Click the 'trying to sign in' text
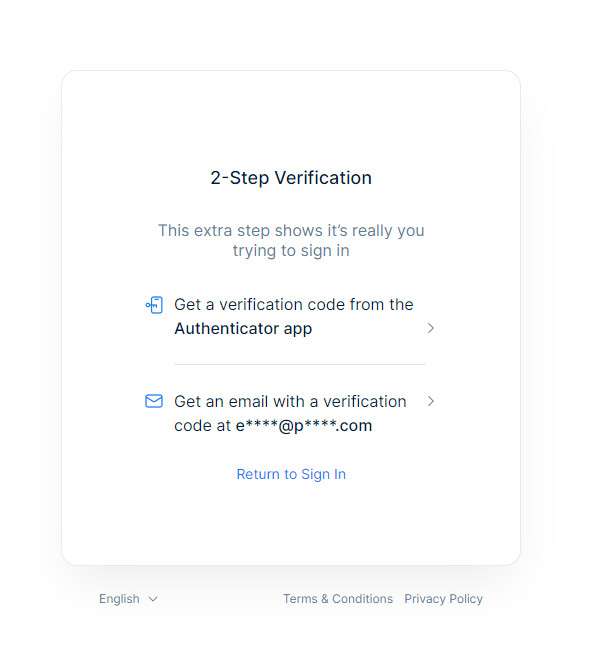The height and width of the screenshot is (669, 590). click(x=291, y=250)
